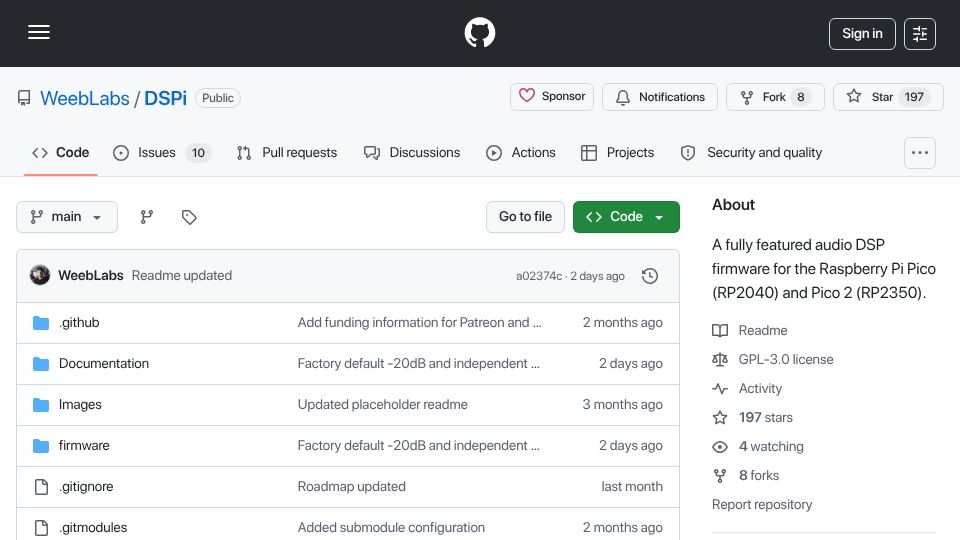960x540 pixels.
Task: Open the Images folder
Action: [80, 405]
